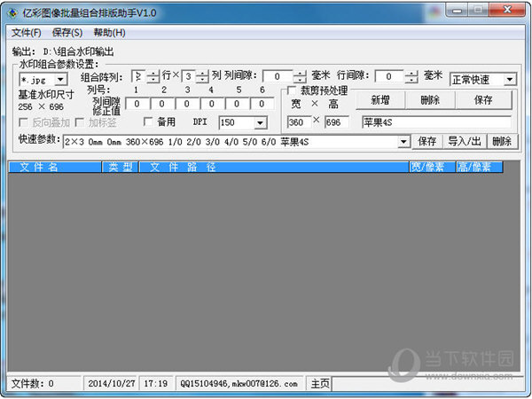
Task: Adjust the rows (行) spinner arrows
Action: click(153, 76)
